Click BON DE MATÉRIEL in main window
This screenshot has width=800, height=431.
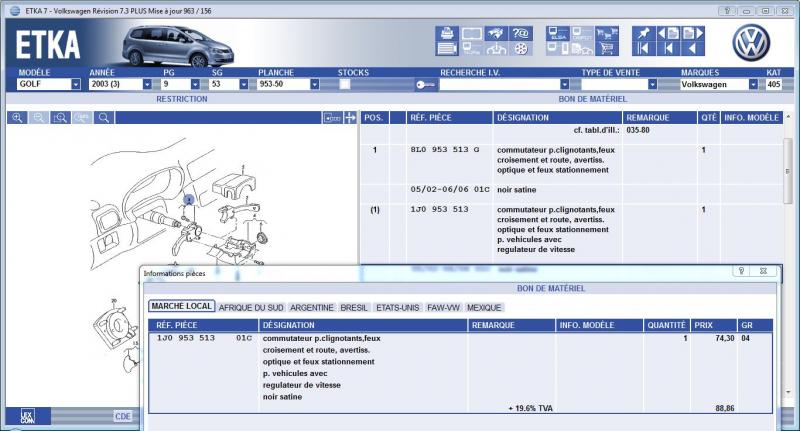coord(592,99)
